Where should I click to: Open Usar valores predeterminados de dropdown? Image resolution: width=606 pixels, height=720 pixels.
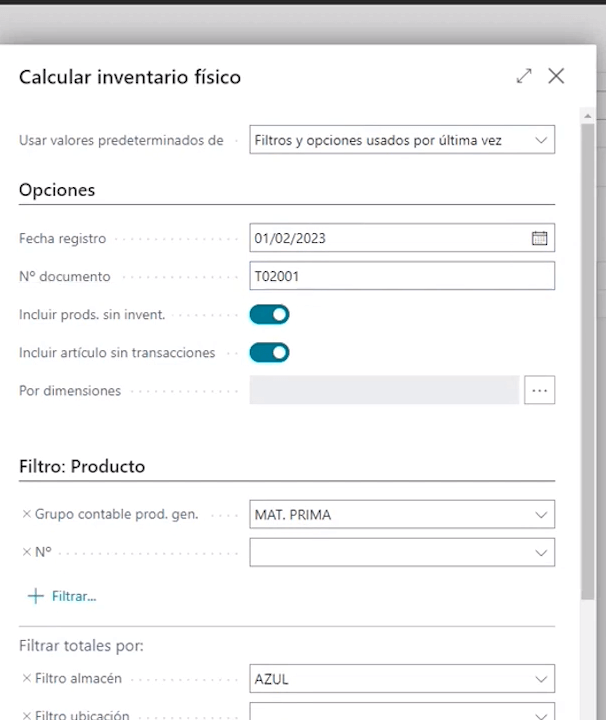pos(541,140)
